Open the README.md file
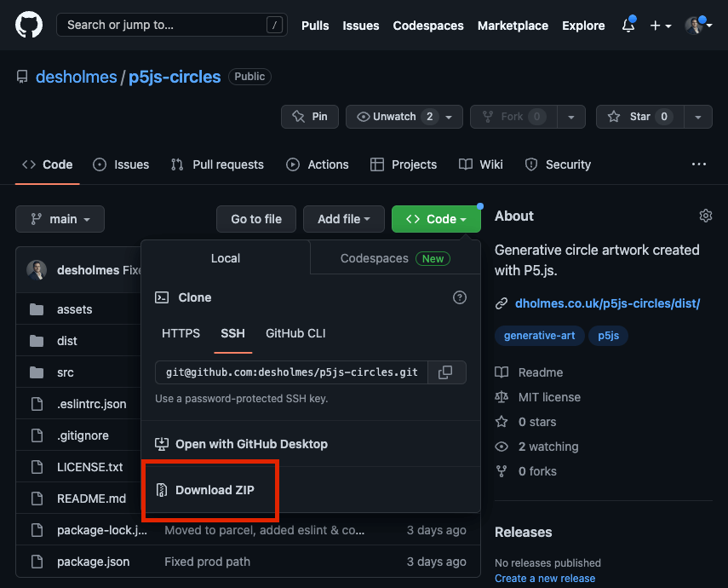728x588 pixels. [91, 499]
